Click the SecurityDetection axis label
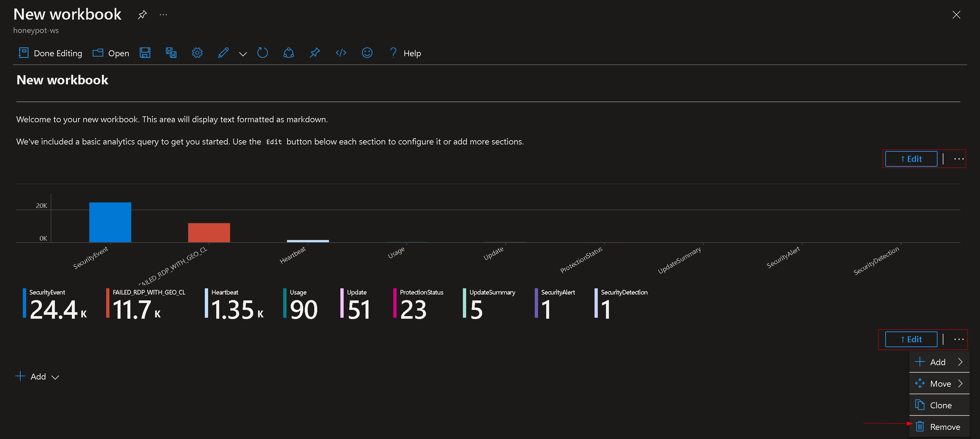Image resolution: width=980 pixels, height=439 pixels. 876,261
